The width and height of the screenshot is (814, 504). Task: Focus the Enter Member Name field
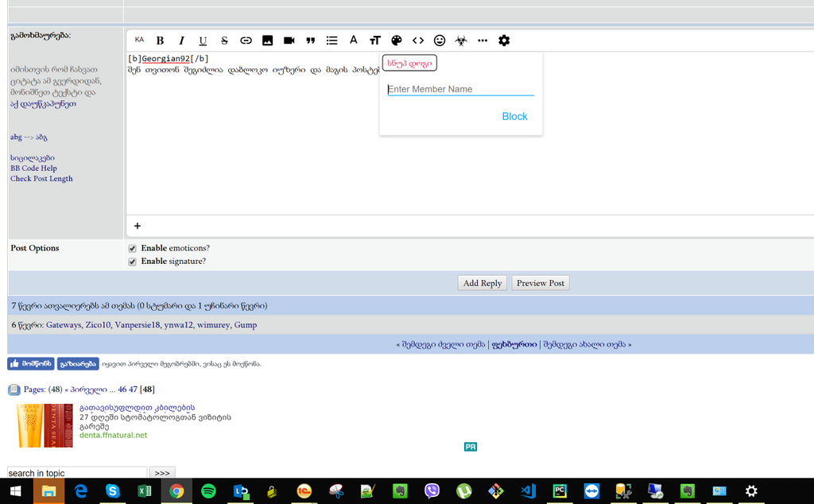[460, 89]
